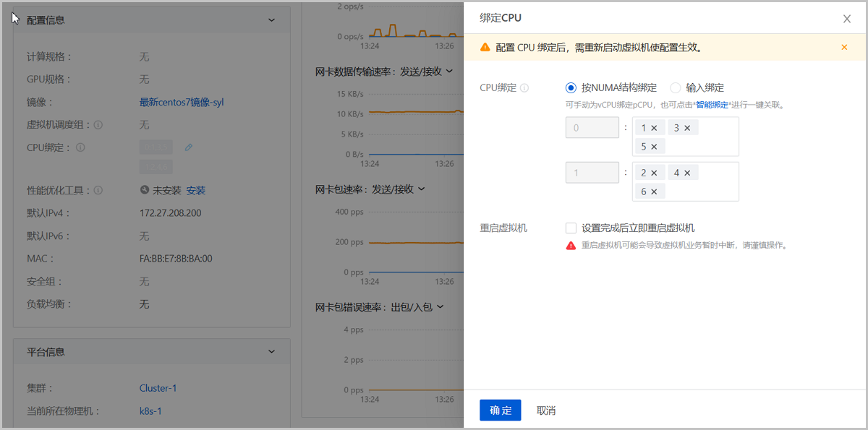868x430 pixels.
Task: Open the 智能绑定 link
Action: pos(712,105)
